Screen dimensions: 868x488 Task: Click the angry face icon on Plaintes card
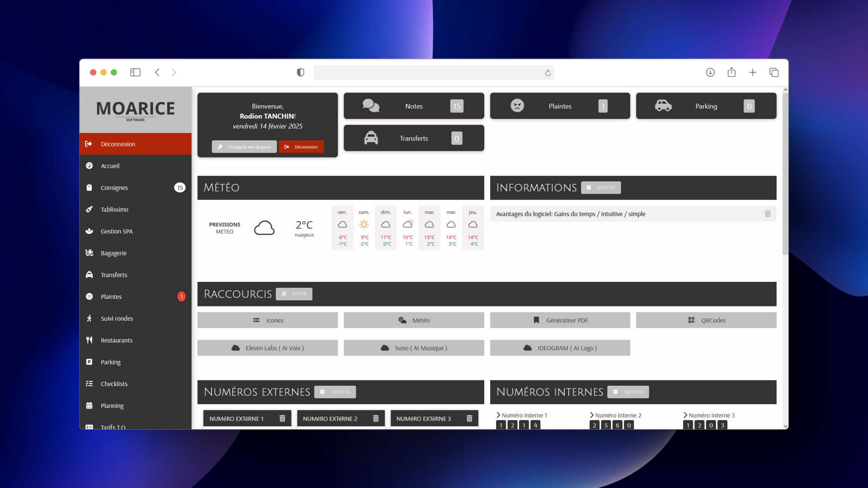coord(517,106)
